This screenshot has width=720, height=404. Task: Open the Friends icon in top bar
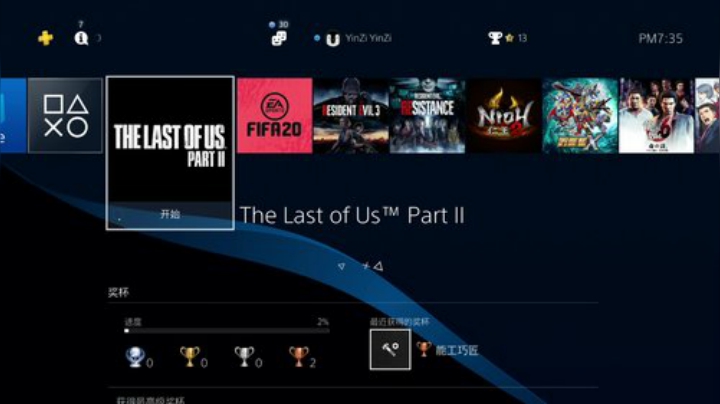279,38
